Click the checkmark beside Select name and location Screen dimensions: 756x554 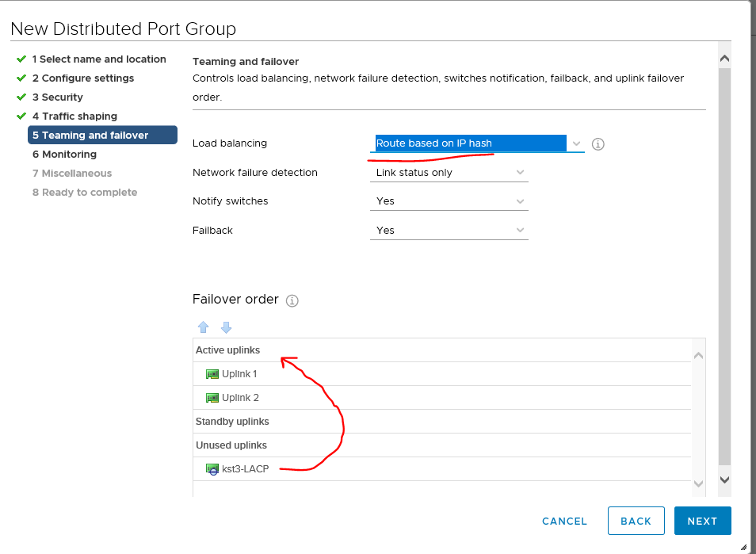point(21,59)
